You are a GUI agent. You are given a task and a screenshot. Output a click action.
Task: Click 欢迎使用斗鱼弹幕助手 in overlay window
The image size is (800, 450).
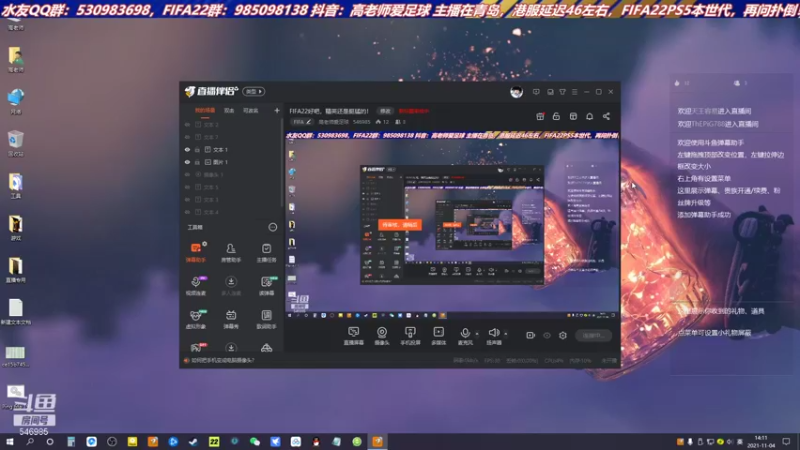pos(710,142)
